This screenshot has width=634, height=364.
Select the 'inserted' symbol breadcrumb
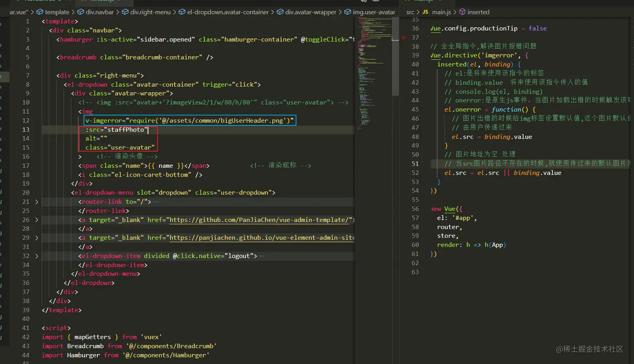[474, 12]
